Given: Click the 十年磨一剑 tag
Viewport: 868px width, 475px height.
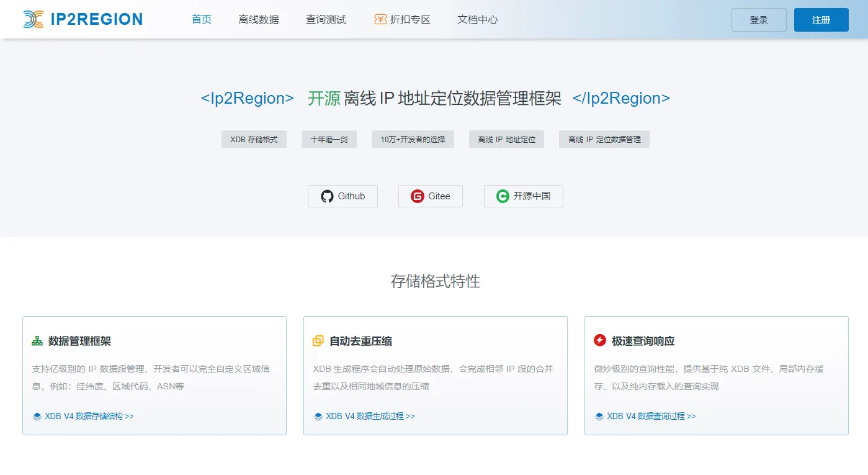Looking at the screenshot, I should point(329,140).
